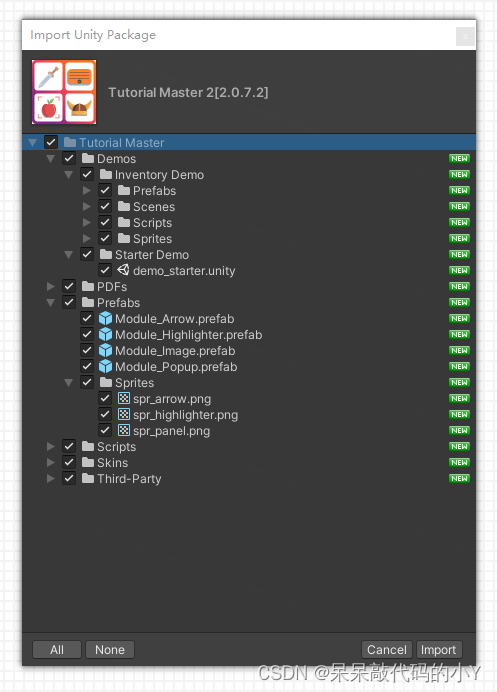Click the folder icon beside Third-Party
The image size is (497, 692).
coord(88,478)
